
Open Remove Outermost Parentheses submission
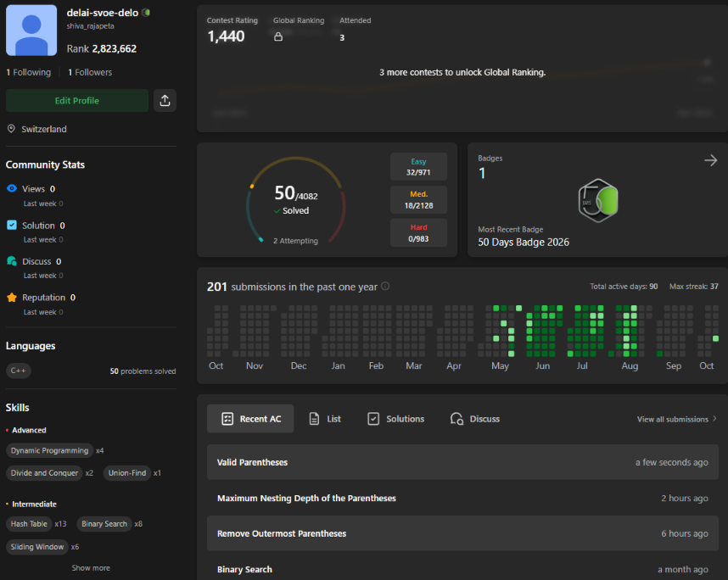[463, 533]
